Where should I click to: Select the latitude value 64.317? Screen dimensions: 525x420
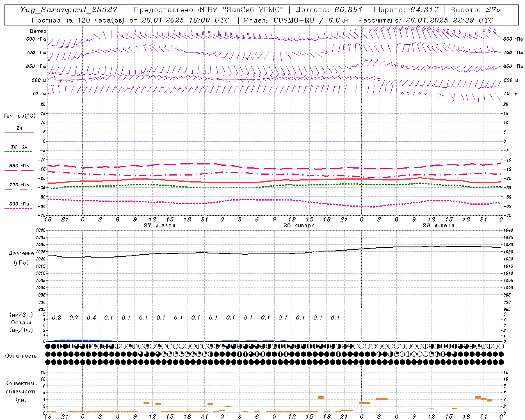[425, 10]
